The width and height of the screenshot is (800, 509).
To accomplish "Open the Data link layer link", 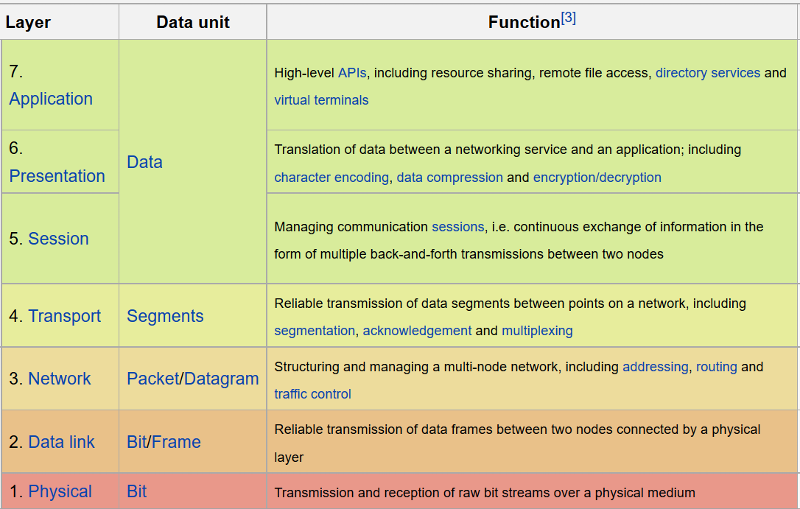I will tap(61, 442).
